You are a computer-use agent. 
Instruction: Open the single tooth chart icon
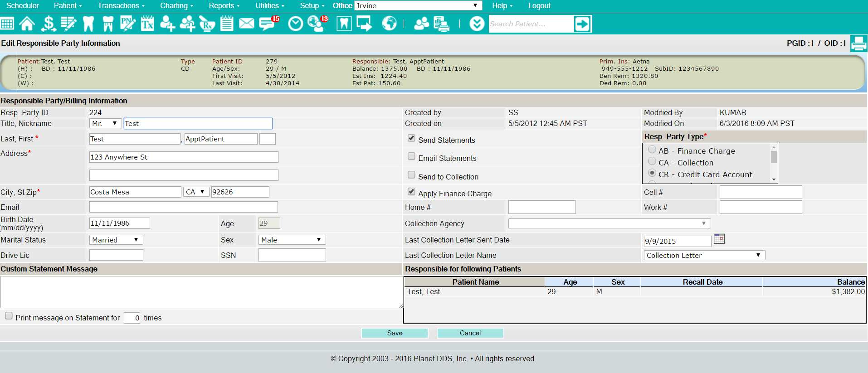pos(88,24)
